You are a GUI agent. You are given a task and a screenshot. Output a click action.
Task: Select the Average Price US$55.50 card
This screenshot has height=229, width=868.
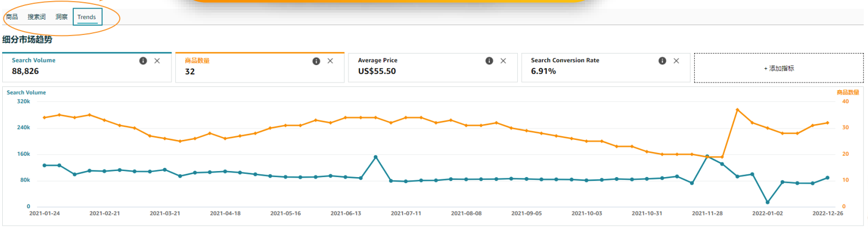[433, 67]
